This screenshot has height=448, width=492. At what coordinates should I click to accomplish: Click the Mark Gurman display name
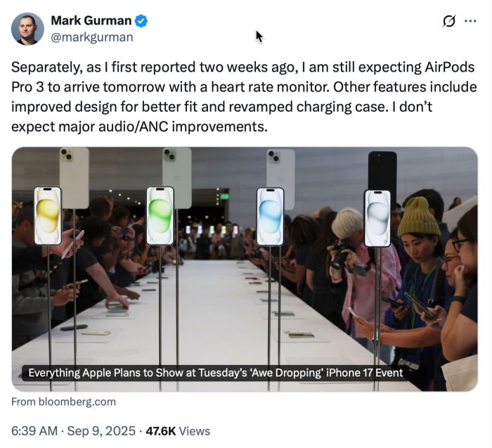tap(91, 21)
